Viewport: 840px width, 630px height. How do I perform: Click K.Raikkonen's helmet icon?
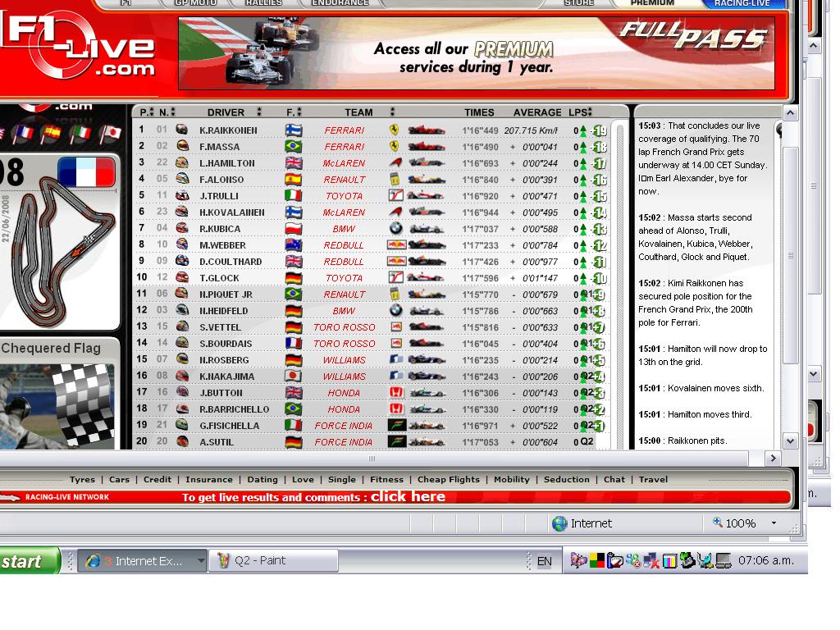pos(181,130)
